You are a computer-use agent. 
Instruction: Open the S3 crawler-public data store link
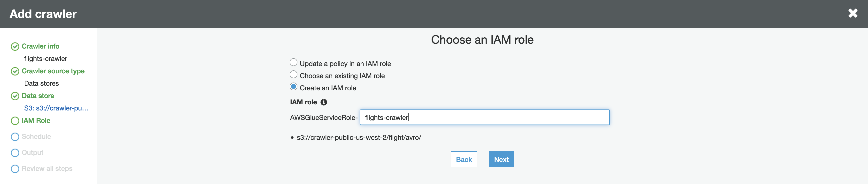[x=56, y=108]
